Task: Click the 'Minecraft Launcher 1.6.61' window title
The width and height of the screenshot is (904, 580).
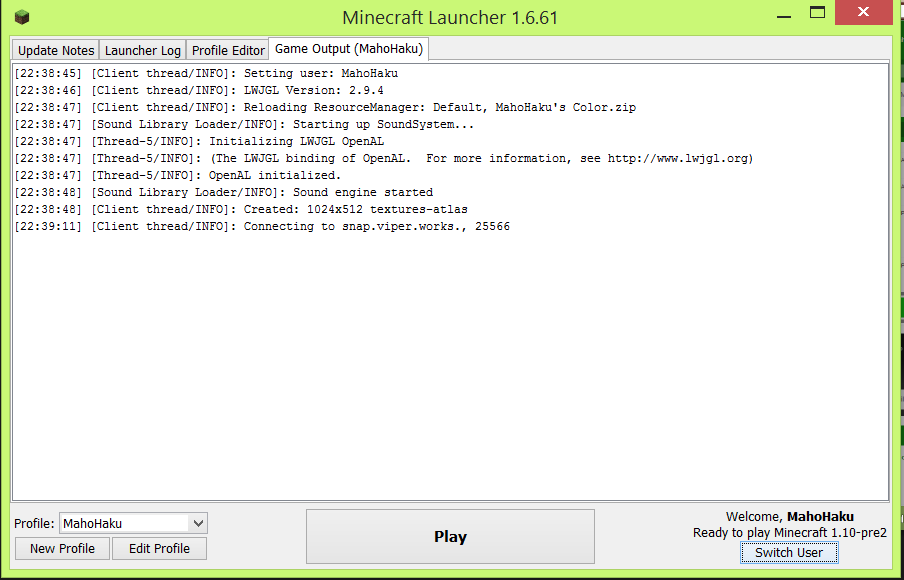Action: pos(450,17)
